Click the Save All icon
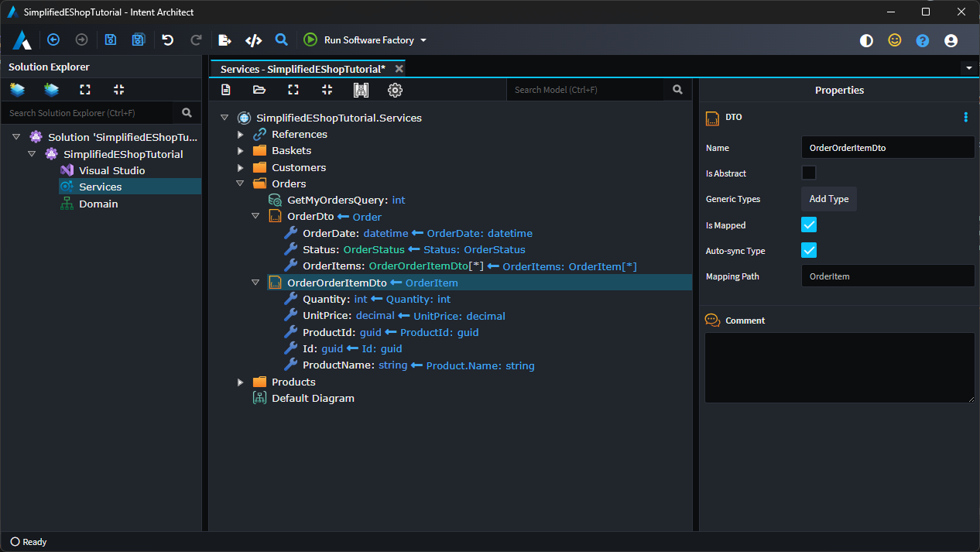 coord(138,39)
